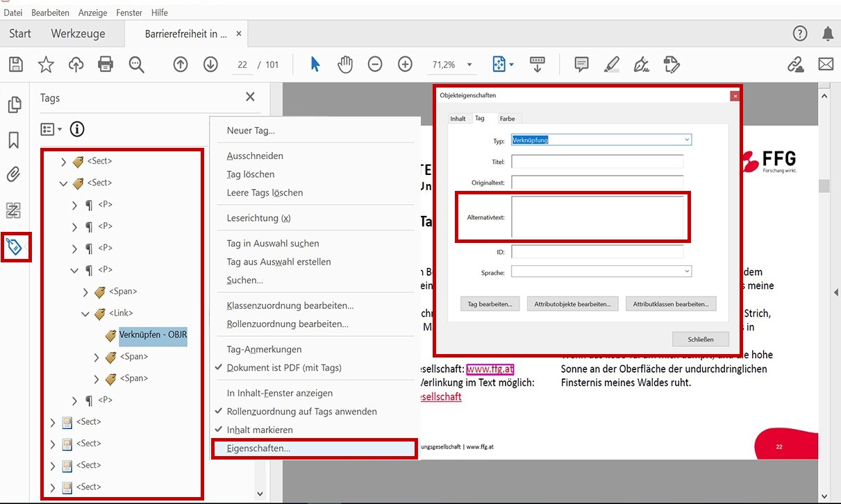Open the Bearbeiten menu

coord(51,12)
